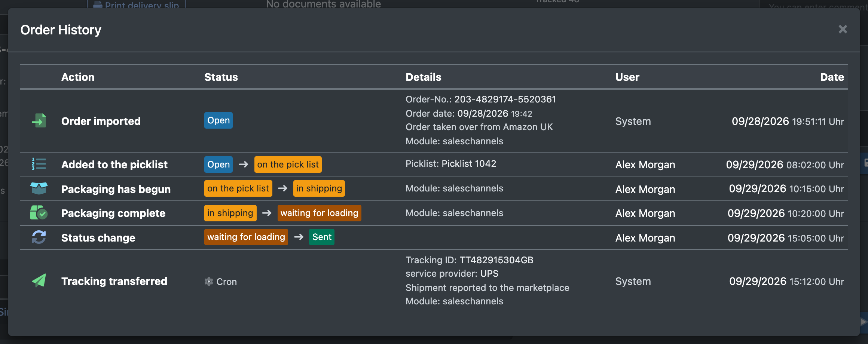The width and height of the screenshot is (868, 344).
Task: Click the arrow before the Sent badge
Action: pos(299,237)
